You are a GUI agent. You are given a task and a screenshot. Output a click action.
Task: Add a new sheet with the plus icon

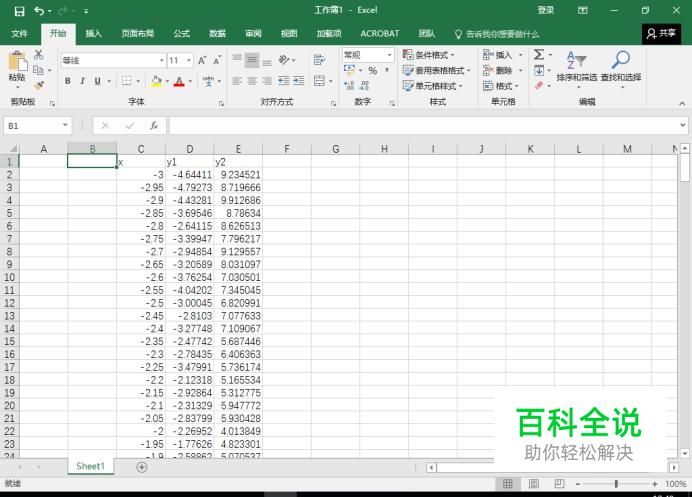142,467
